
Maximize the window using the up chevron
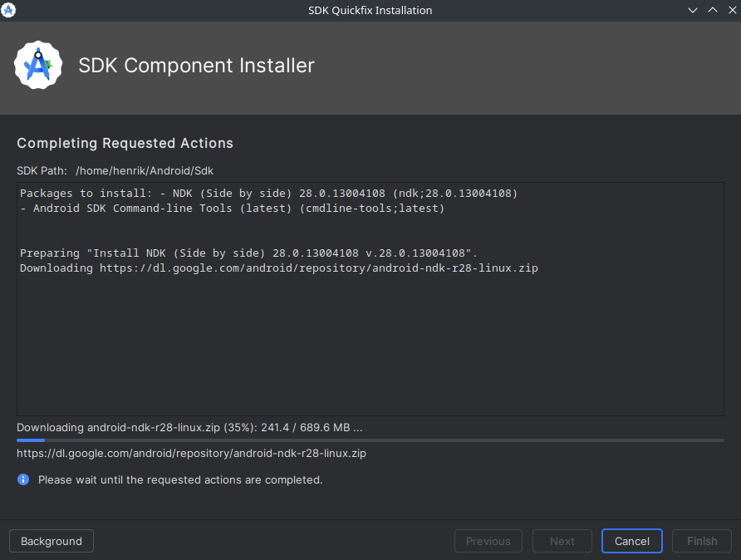tap(713, 10)
